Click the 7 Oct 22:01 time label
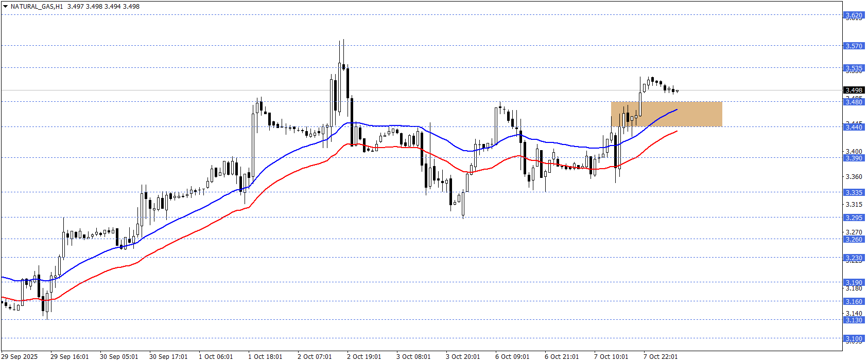This screenshot has height=363, width=868. [x=661, y=357]
